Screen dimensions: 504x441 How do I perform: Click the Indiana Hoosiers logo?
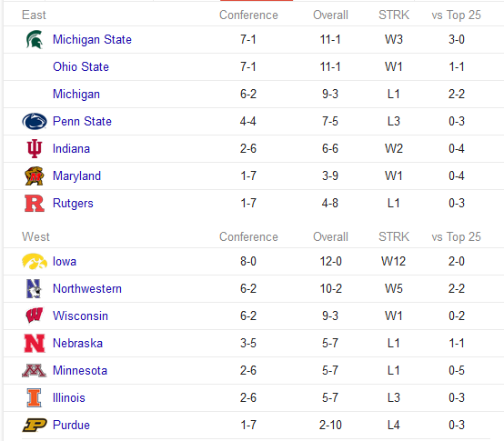point(34,149)
